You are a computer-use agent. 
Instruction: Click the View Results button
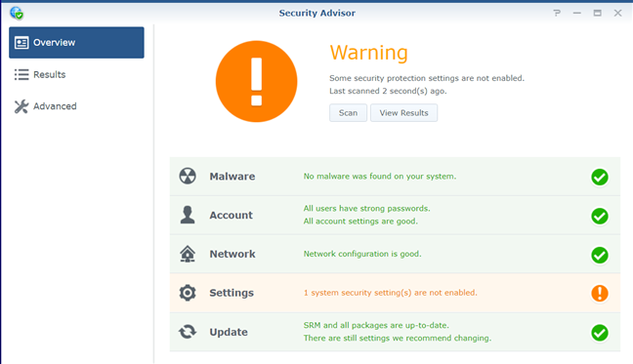[403, 113]
